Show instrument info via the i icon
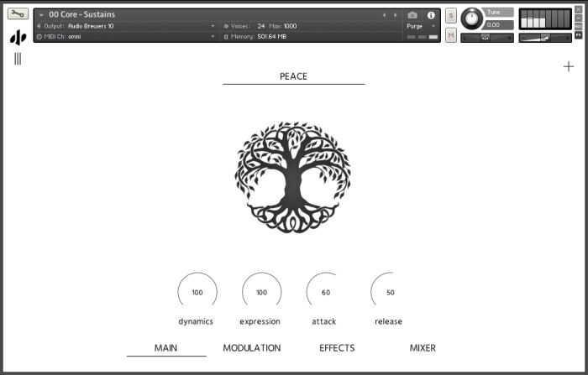588x375 pixels. (x=431, y=15)
